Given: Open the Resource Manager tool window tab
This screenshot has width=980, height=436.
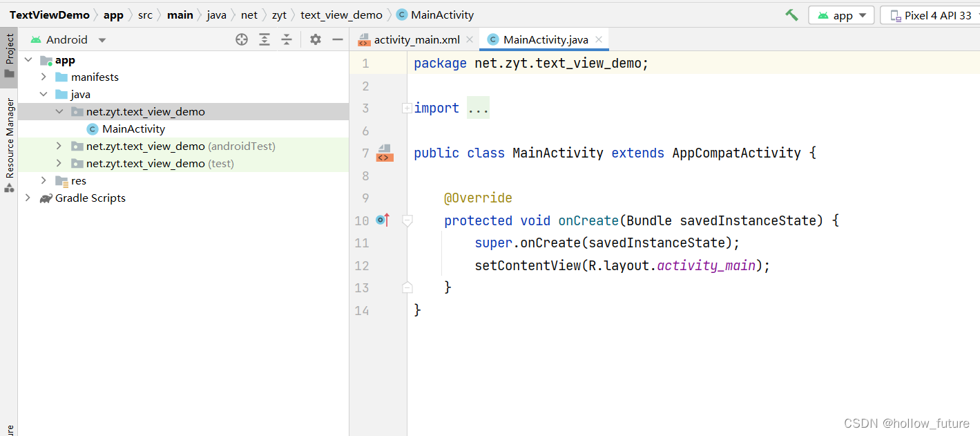Looking at the screenshot, I should (x=9, y=145).
